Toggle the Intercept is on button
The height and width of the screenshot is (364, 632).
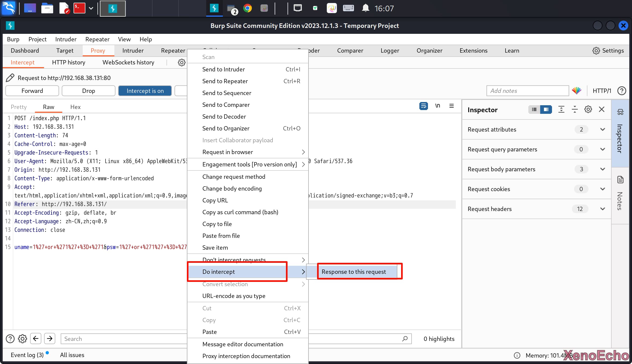(145, 91)
